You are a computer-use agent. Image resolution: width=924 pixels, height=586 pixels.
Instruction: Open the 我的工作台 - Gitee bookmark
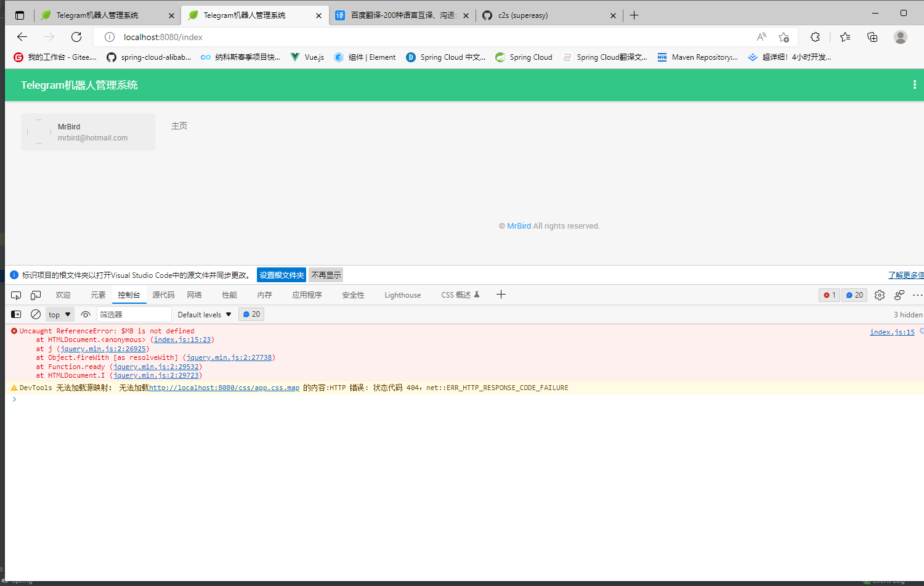click(x=55, y=57)
